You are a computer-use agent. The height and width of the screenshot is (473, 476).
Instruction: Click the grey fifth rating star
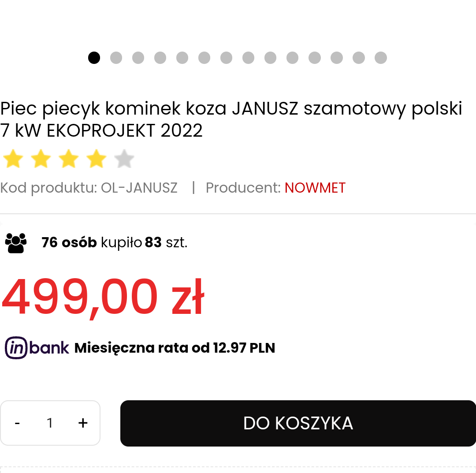pyautogui.click(x=124, y=159)
